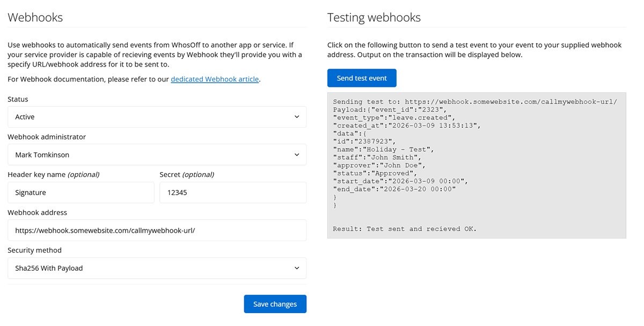The width and height of the screenshot is (644, 326).
Task: Click the Webhook address URL field
Action: 157,230
